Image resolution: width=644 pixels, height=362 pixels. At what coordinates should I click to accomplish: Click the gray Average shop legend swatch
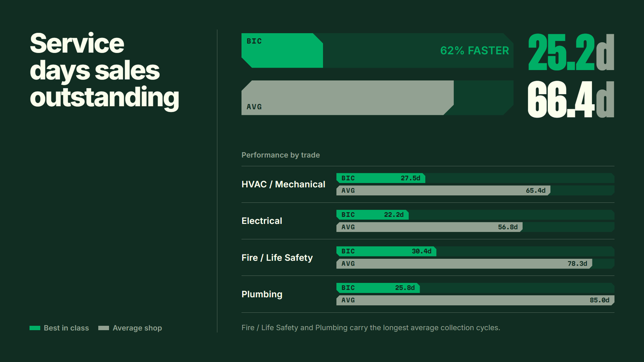pyautogui.click(x=104, y=328)
